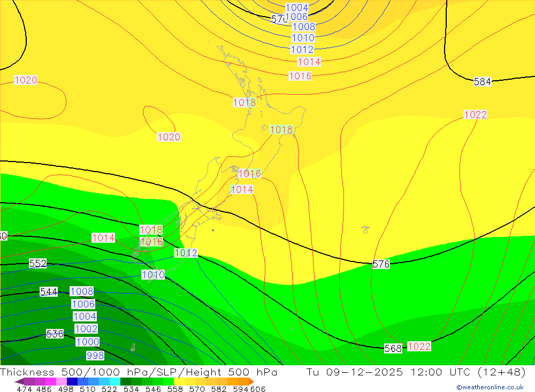
Task: Click the 1012 label near South Island
Action: 186,253
